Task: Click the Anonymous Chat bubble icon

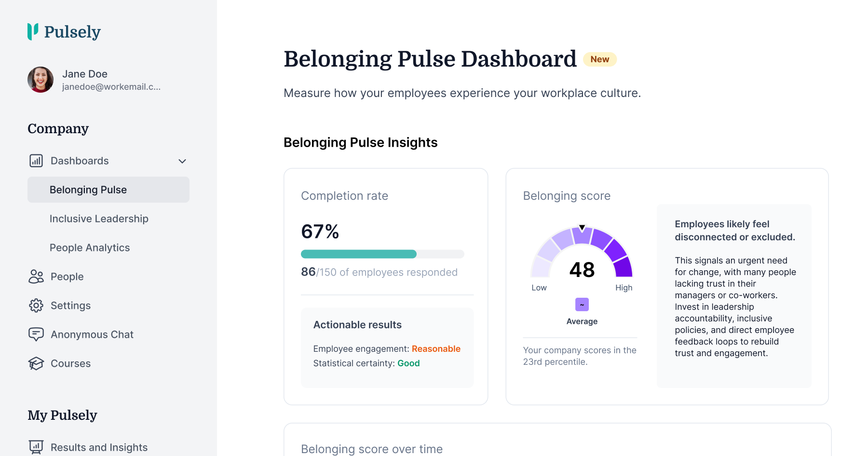Action: click(36, 334)
